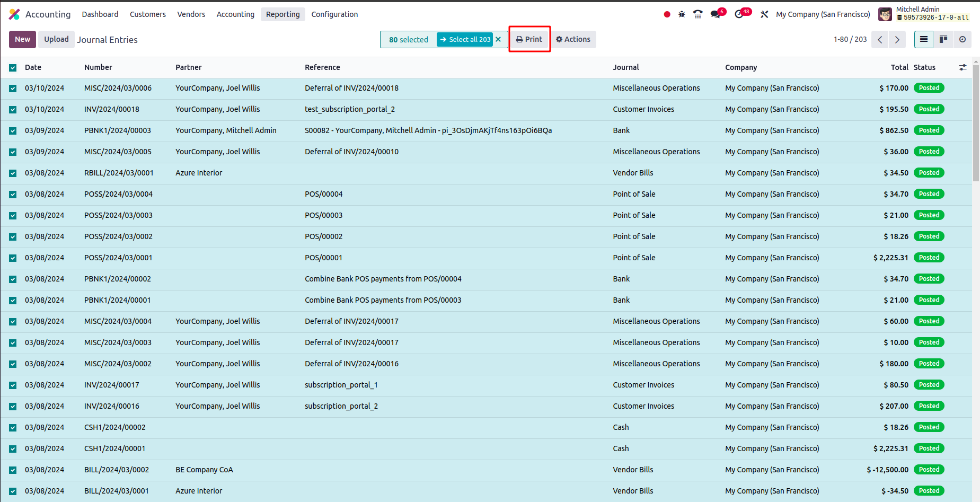Toggle the select-all header checkbox
The image size is (980, 502).
tap(13, 67)
